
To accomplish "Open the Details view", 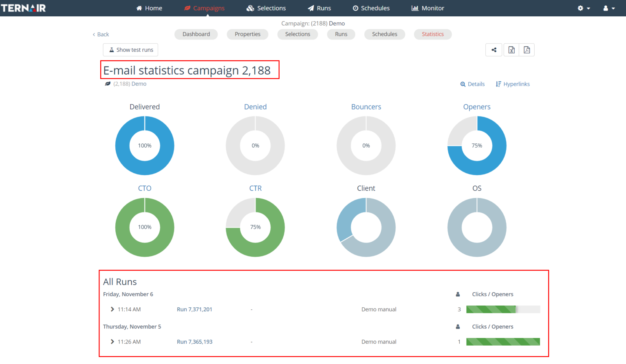I will pyautogui.click(x=472, y=84).
